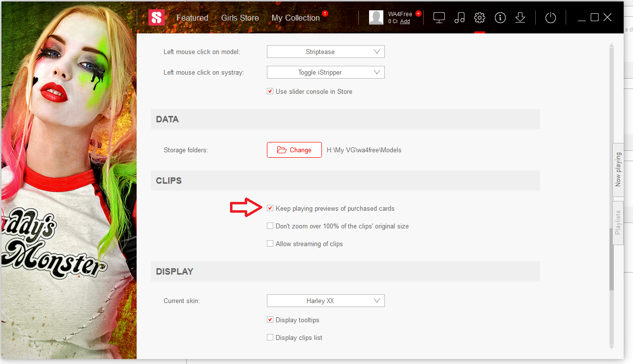Click the red iStripper logo icon

coord(156,18)
